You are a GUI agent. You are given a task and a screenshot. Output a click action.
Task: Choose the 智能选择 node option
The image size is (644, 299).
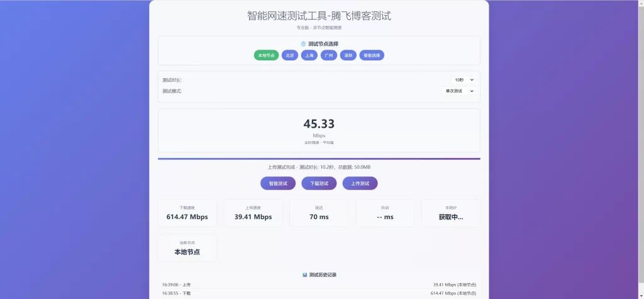[372, 55]
